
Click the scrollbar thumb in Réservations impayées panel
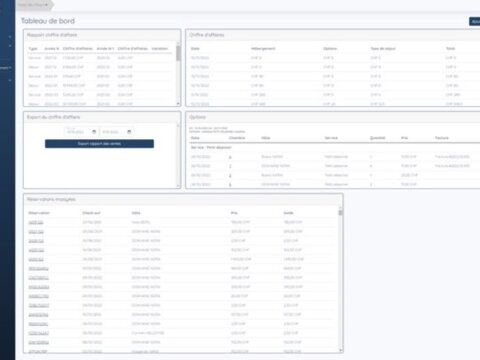(x=340, y=213)
